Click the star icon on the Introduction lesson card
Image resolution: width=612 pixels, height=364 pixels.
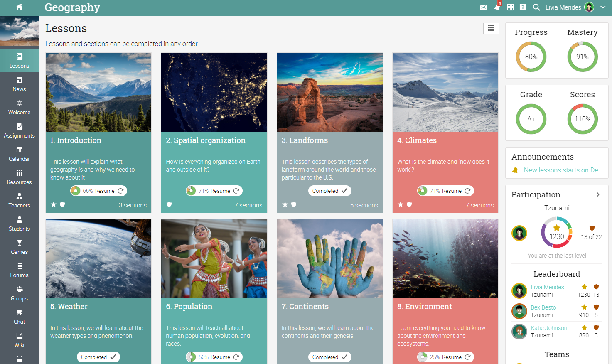tap(53, 204)
